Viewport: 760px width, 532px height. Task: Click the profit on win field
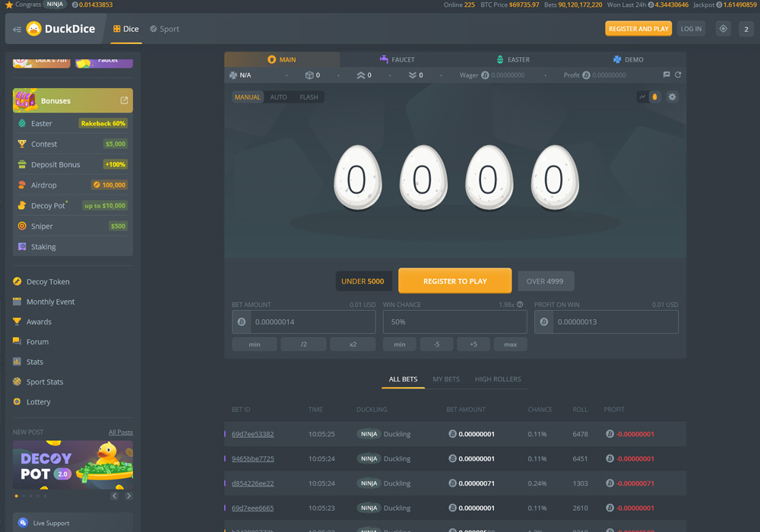coord(606,321)
